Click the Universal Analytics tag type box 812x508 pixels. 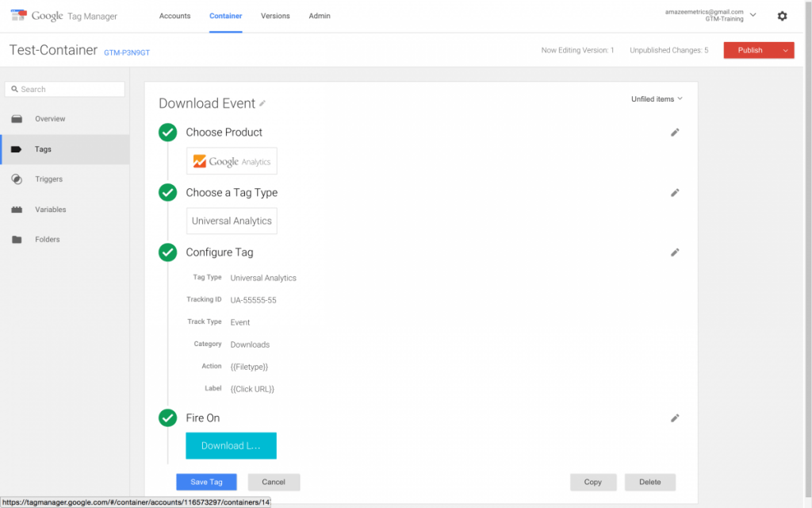232,221
